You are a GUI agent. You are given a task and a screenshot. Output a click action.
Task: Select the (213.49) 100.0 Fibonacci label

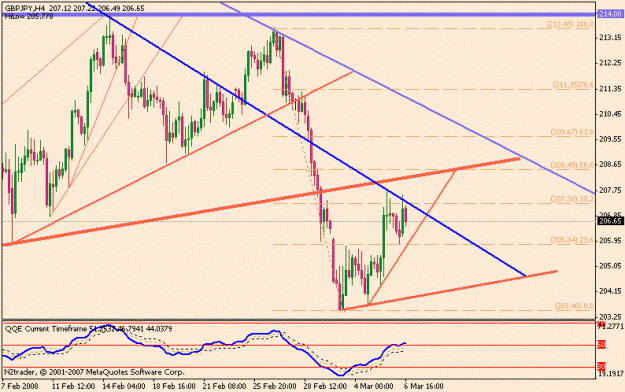pyautogui.click(x=570, y=24)
